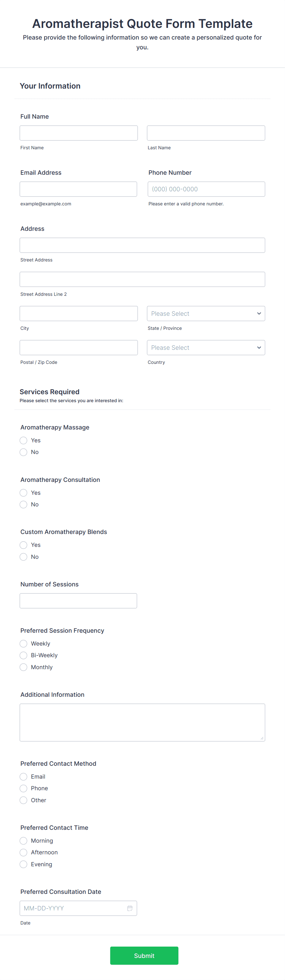Image resolution: width=285 pixels, height=980 pixels.
Task: Click the Submit button
Action: click(x=144, y=955)
